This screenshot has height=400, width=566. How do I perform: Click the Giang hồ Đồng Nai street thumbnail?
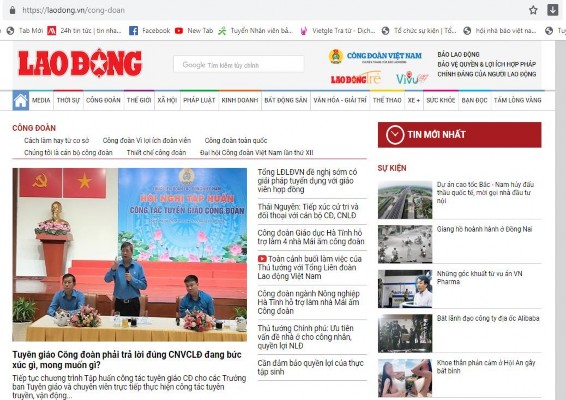[405, 244]
